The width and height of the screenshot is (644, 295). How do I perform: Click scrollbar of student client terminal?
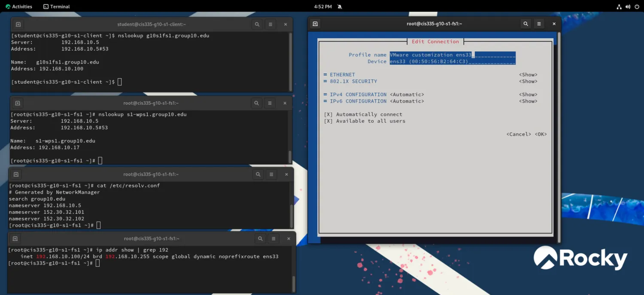pyautogui.click(x=291, y=61)
